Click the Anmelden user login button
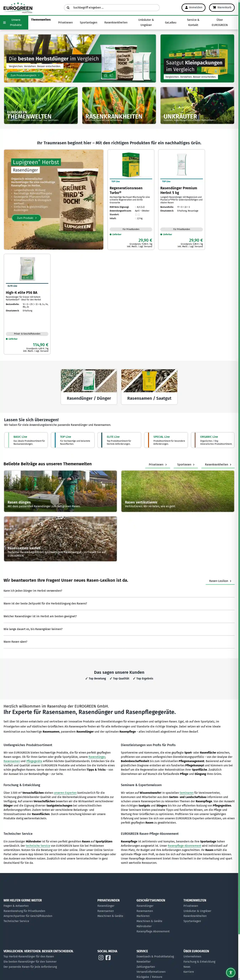This screenshot has height=980, width=240. coord(193,7)
